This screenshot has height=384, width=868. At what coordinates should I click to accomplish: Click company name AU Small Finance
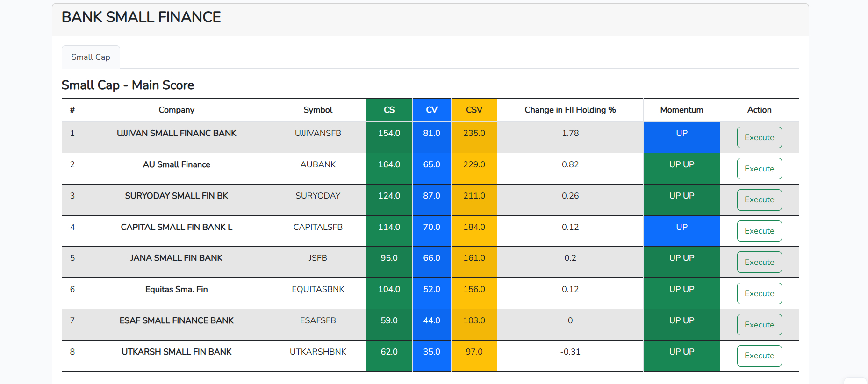tap(176, 164)
